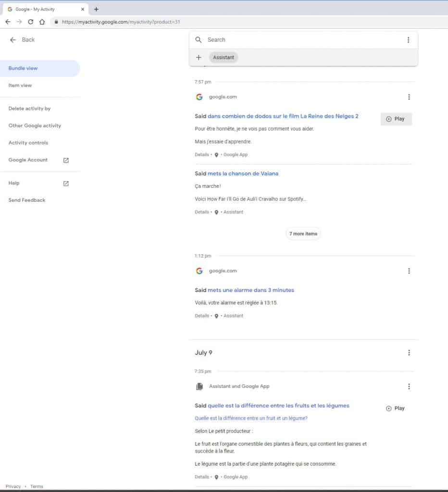
Task: Open link 'mets la chanson de Vaiana'
Action: [243, 173]
